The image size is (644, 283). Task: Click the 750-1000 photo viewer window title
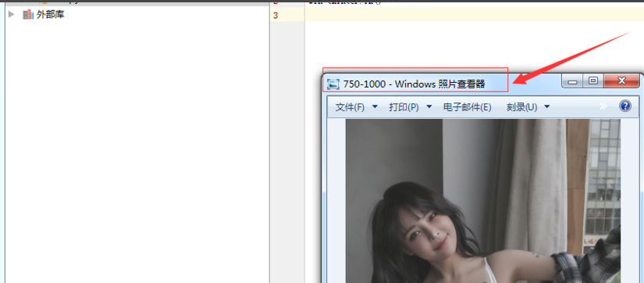pyautogui.click(x=414, y=84)
